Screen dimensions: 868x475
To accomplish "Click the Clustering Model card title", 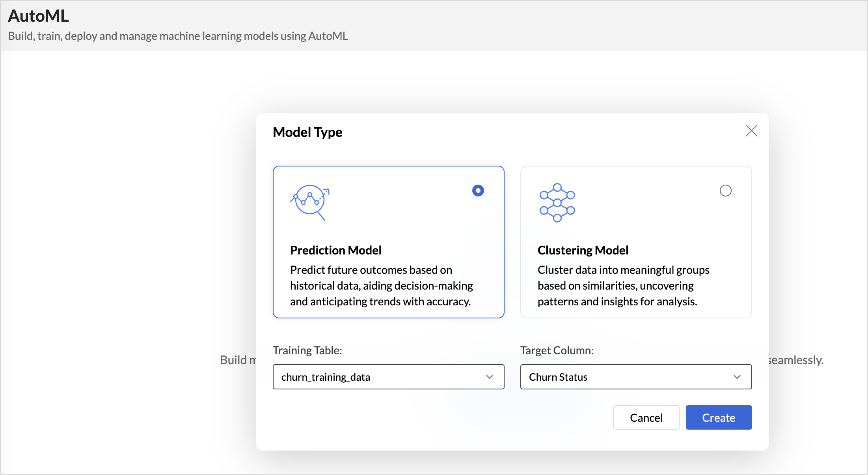I will (x=583, y=250).
